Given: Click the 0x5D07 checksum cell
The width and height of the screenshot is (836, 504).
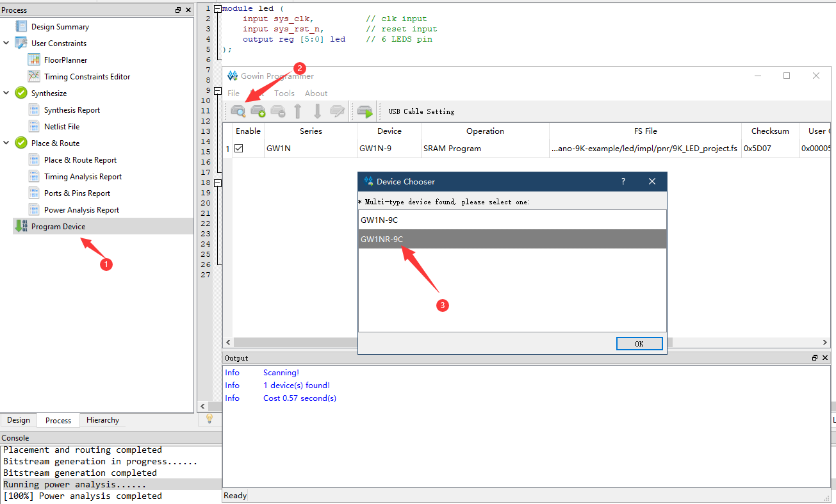Looking at the screenshot, I should 770,148.
